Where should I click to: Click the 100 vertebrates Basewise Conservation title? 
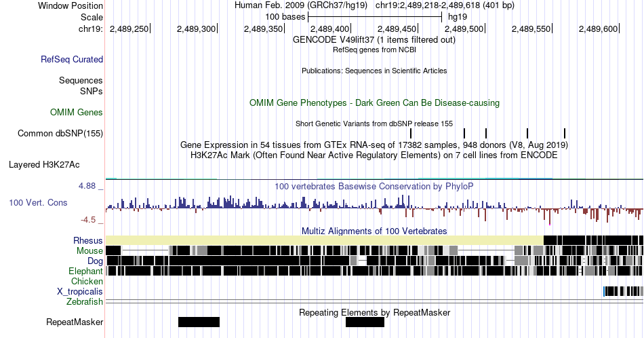click(x=374, y=186)
